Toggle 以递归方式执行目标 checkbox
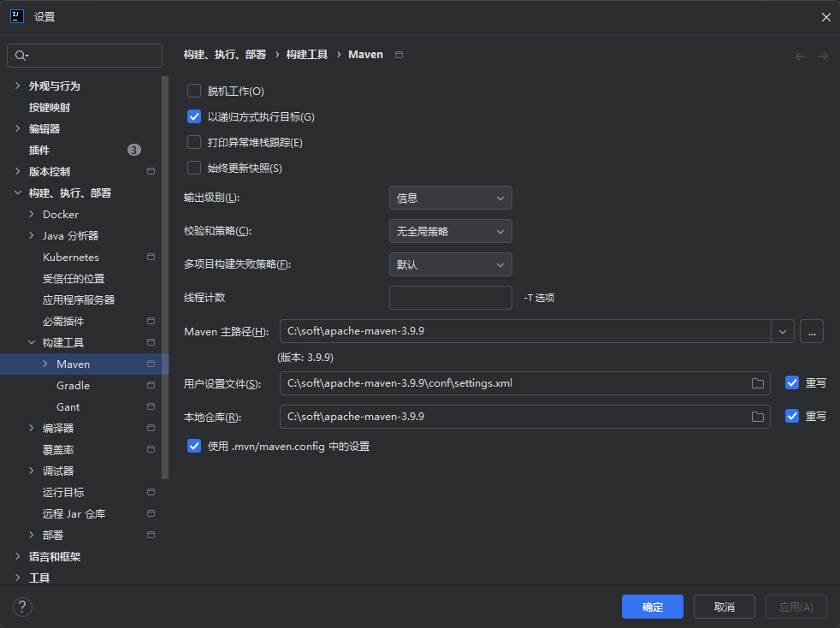This screenshot has width=840, height=628. (x=194, y=116)
